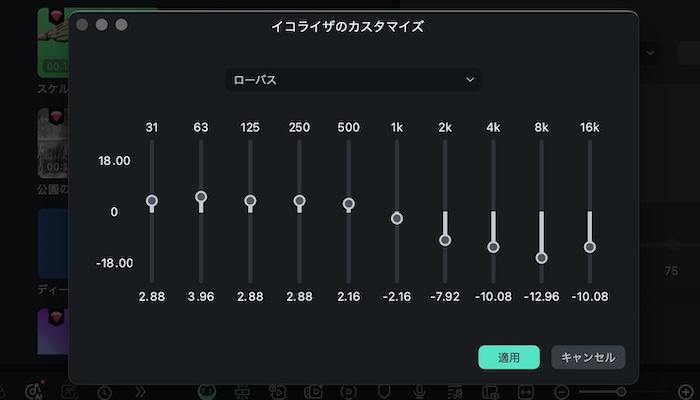Select the grayscale media thumbnail behind the dialog
This screenshot has height=400, width=700.
(x=53, y=144)
